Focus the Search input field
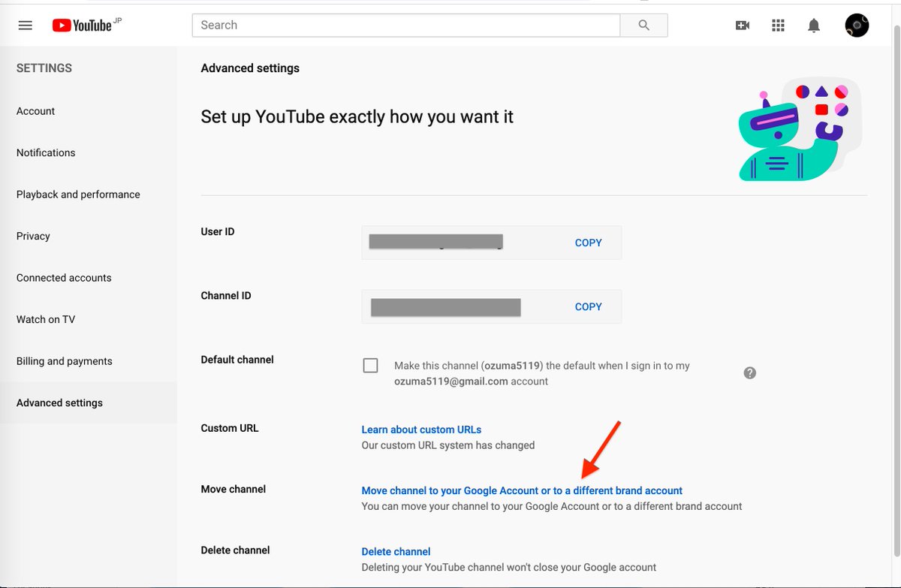 pyautogui.click(x=406, y=25)
